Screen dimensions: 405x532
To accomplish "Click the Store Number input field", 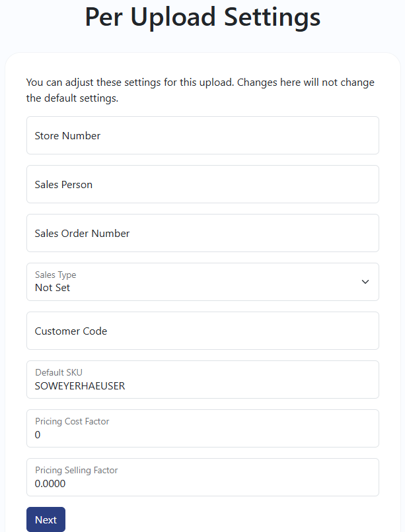I will [x=202, y=136].
